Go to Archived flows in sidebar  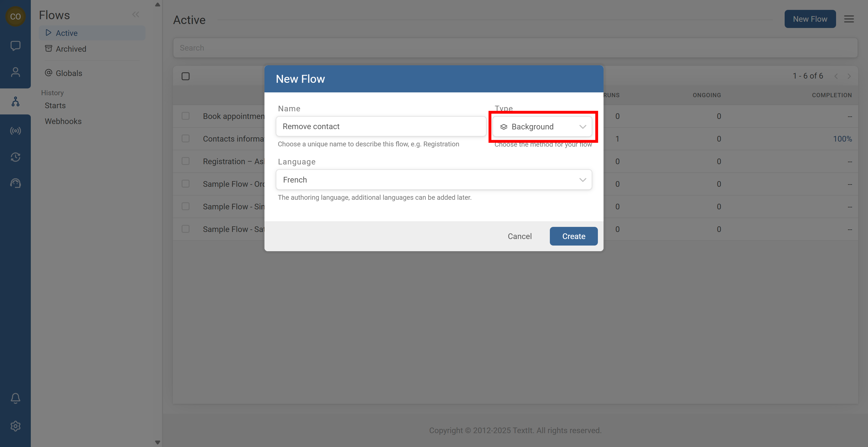[71, 49]
